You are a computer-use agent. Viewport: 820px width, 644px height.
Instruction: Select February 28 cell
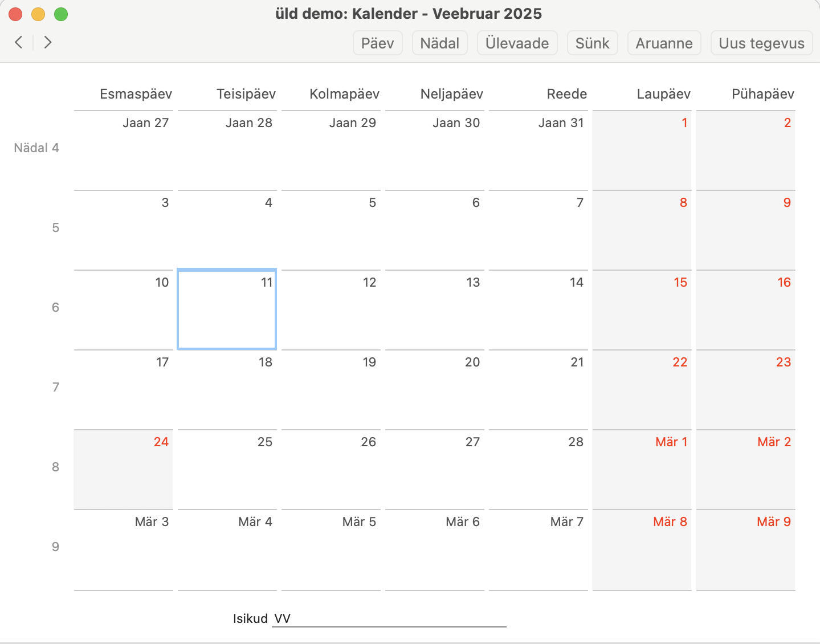538,470
